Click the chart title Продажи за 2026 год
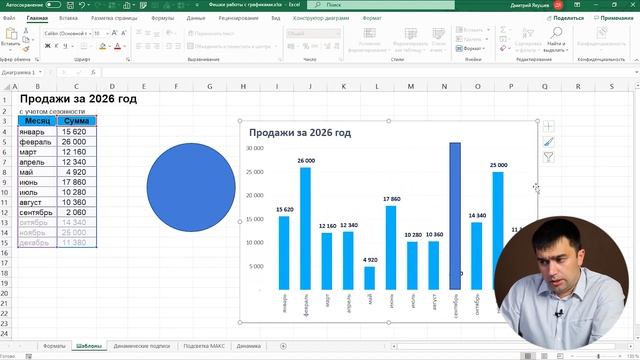This screenshot has width=640, height=360. click(x=300, y=133)
